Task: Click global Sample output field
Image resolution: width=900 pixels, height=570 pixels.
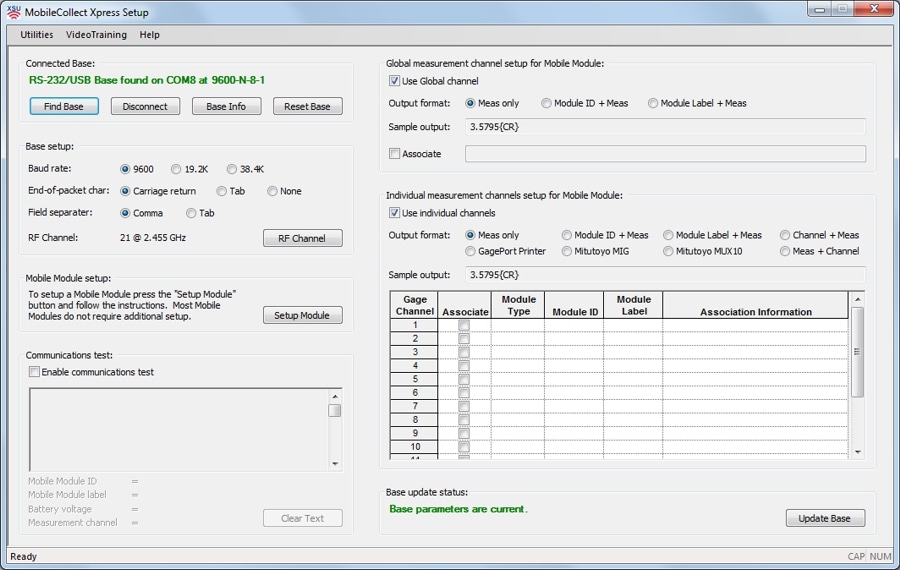Action: tap(665, 127)
